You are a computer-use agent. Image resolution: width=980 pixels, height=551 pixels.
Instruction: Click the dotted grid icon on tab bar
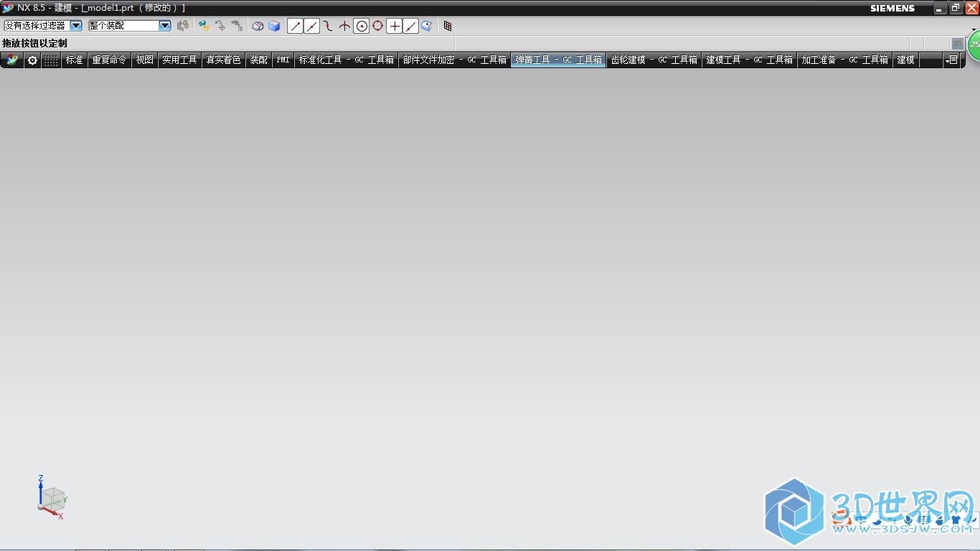pyautogui.click(x=51, y=60)
